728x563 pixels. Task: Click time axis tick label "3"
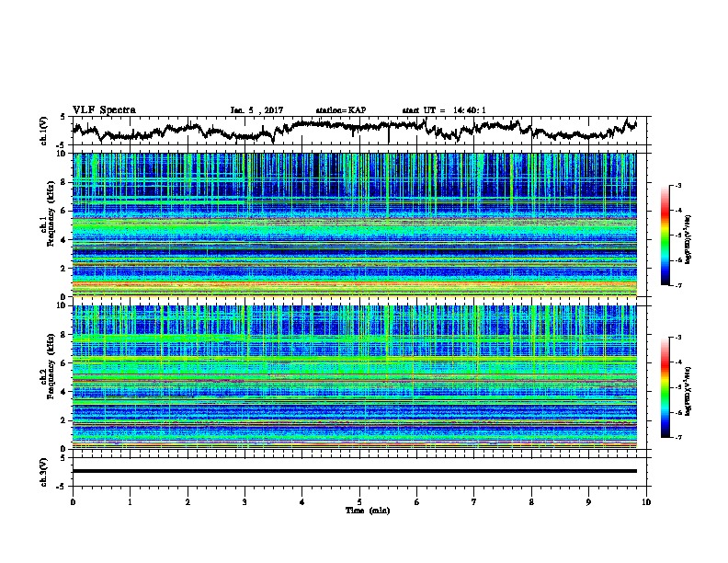click(245, 502)
